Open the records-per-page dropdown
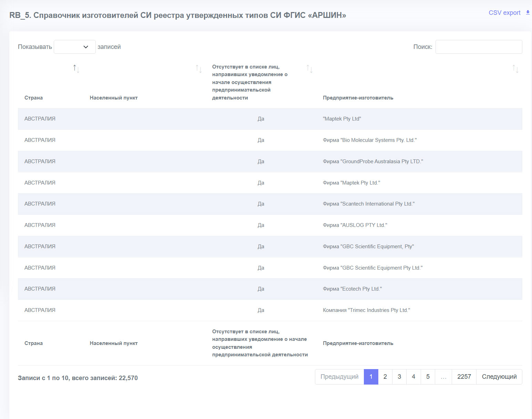532x419 pixels. coord(75,47)
